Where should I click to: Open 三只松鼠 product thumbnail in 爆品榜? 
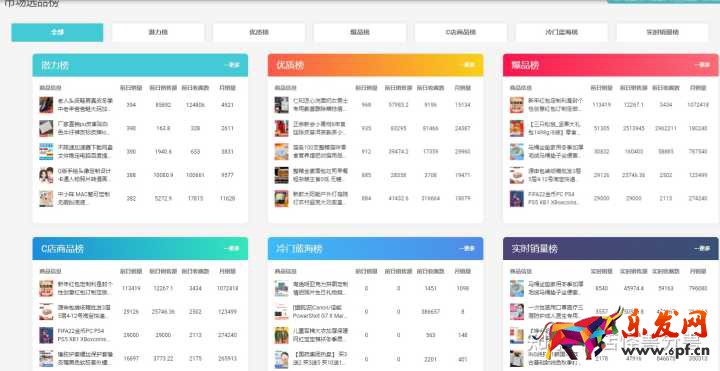517,128
